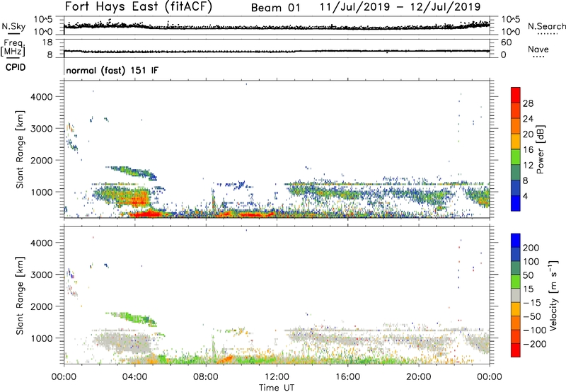Click the date range '11/Jul/2019 - 12/Jul/2019'
The height and width of the screenshot is (392, 566).
coord(400,7)
